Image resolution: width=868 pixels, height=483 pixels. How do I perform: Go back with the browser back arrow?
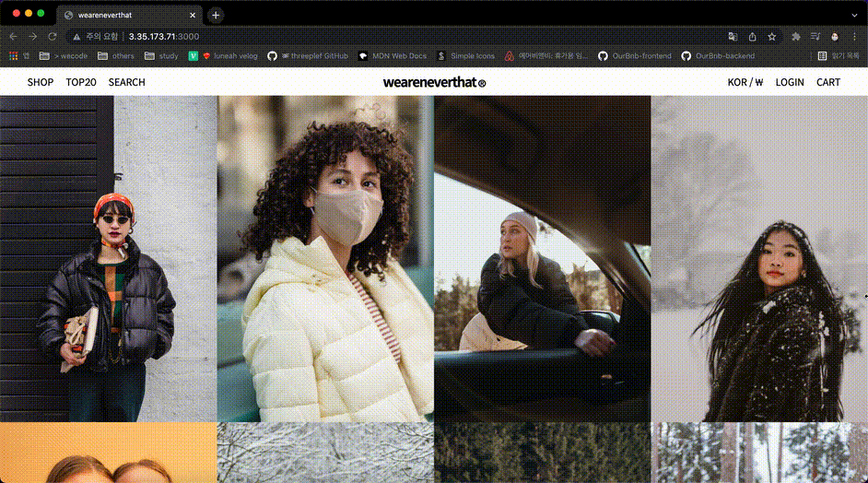coord(13,37)
